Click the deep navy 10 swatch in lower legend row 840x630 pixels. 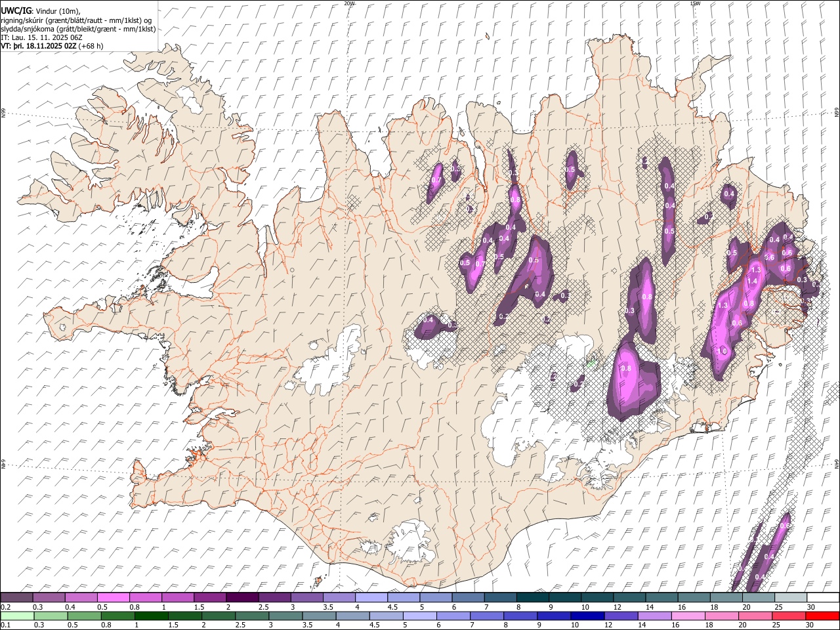point(588,616)
